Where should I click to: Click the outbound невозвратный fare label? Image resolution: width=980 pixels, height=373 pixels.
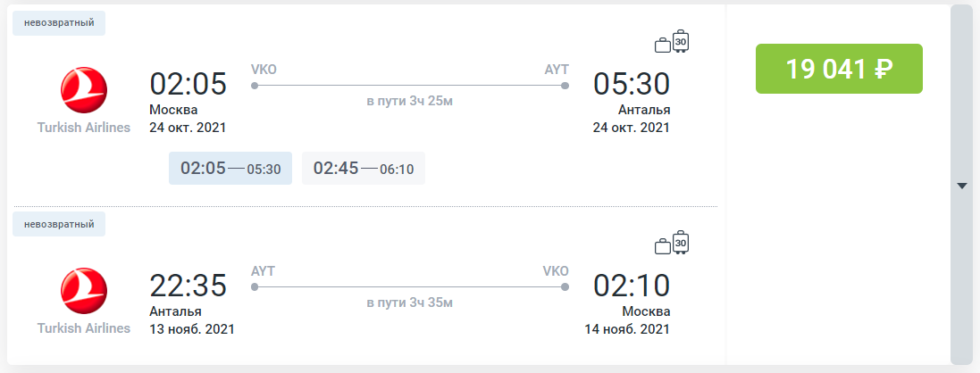(59, 23)
